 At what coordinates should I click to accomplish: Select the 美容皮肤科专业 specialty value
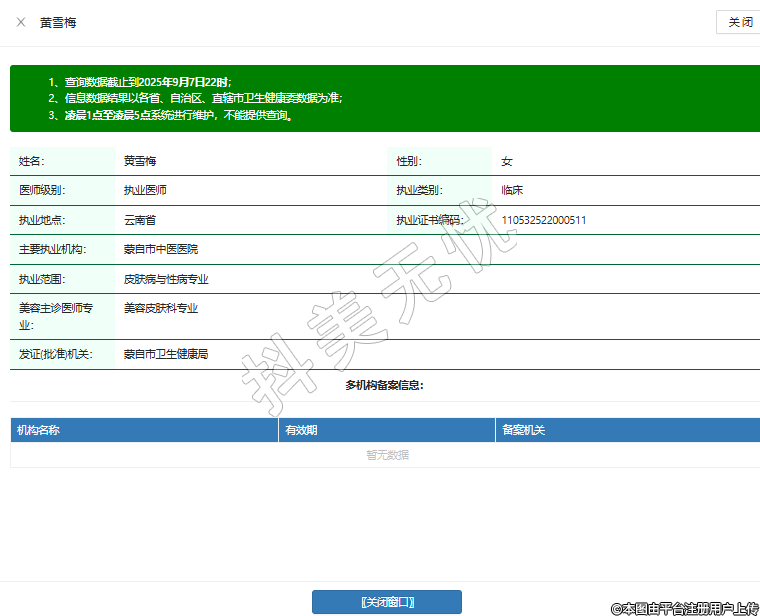160,308
